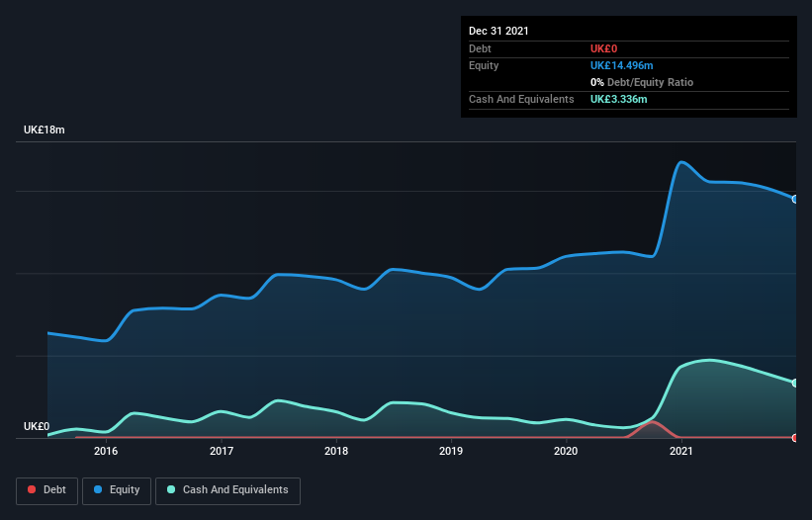Select the Debt endpoint marker at Dec 2021
812x520 pixels.
[x=795, y=438]
